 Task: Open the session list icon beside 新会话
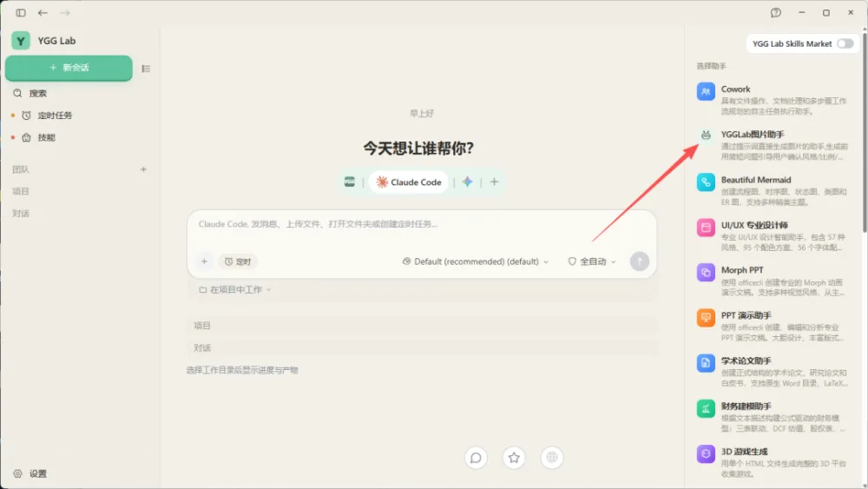146,69
